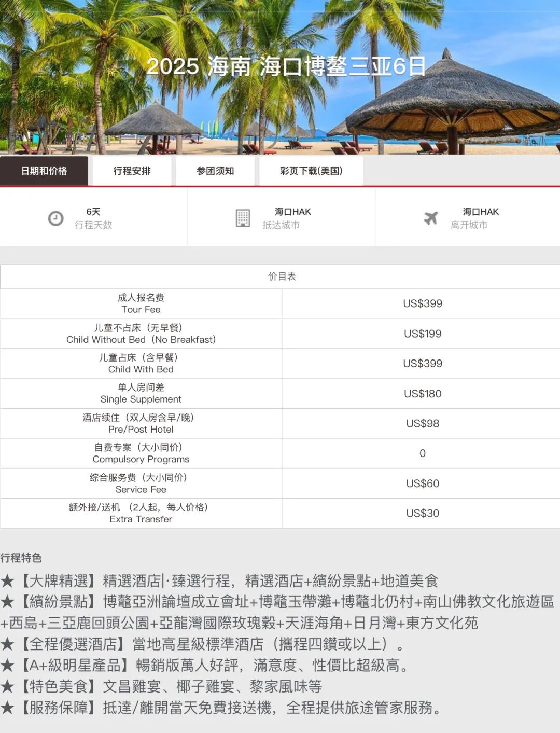Switch to the 行程安排 tab
Image resolution: width=560 pixels, height=733 pixels.
[x=132, y=171]
